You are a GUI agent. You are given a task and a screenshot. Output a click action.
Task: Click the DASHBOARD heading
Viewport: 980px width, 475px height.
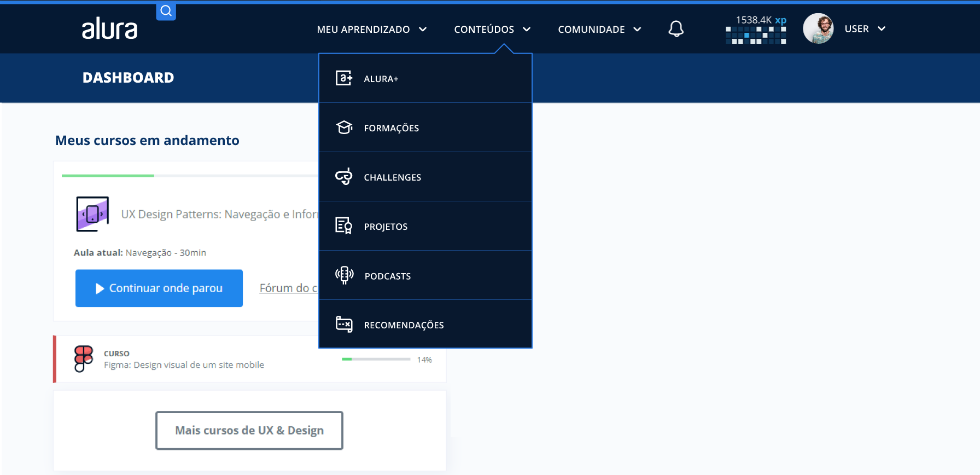(x=128, y=78)
